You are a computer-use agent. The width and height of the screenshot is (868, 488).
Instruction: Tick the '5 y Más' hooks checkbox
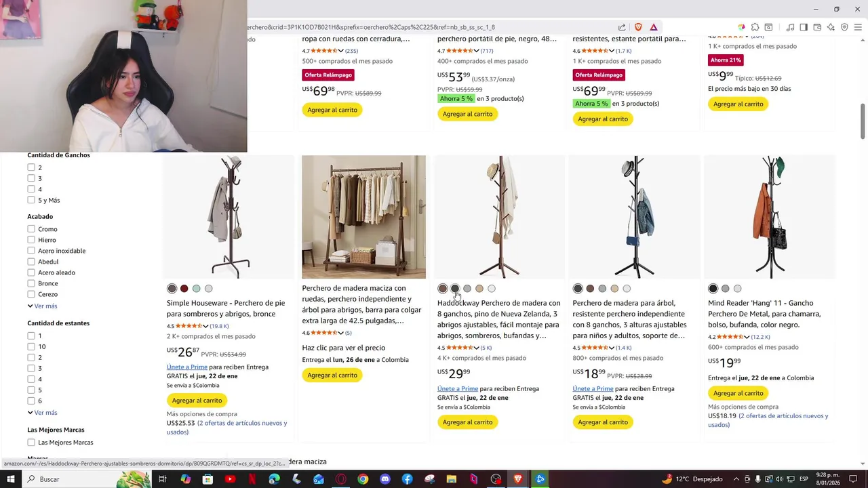point(31,200)
